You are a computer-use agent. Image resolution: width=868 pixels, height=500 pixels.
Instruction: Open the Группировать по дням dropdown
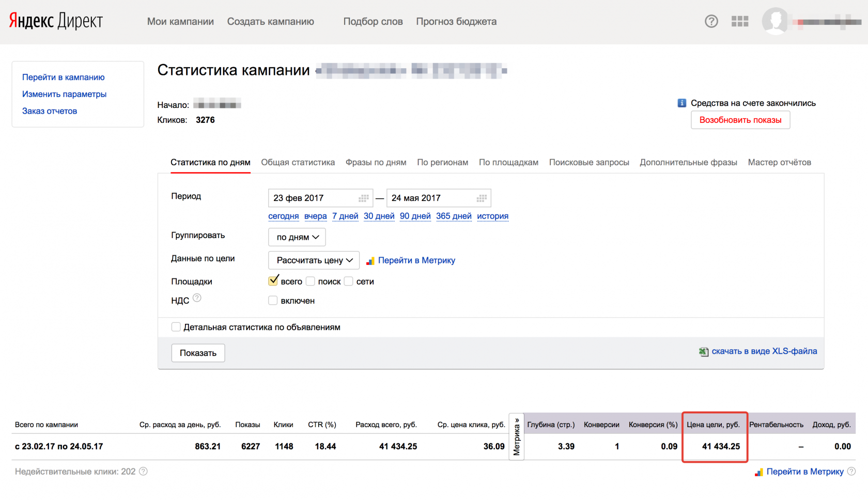click(x=297, y=237)
